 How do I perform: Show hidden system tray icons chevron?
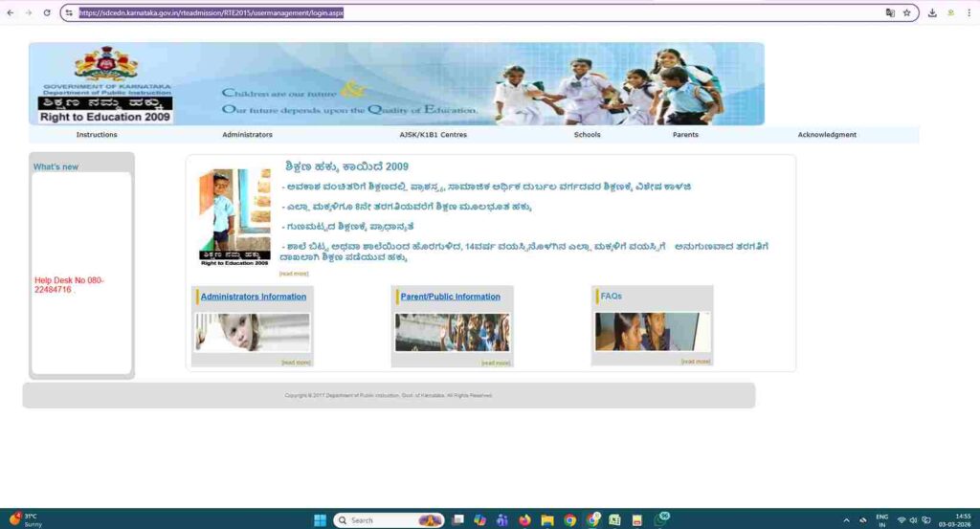coord(846,520)
